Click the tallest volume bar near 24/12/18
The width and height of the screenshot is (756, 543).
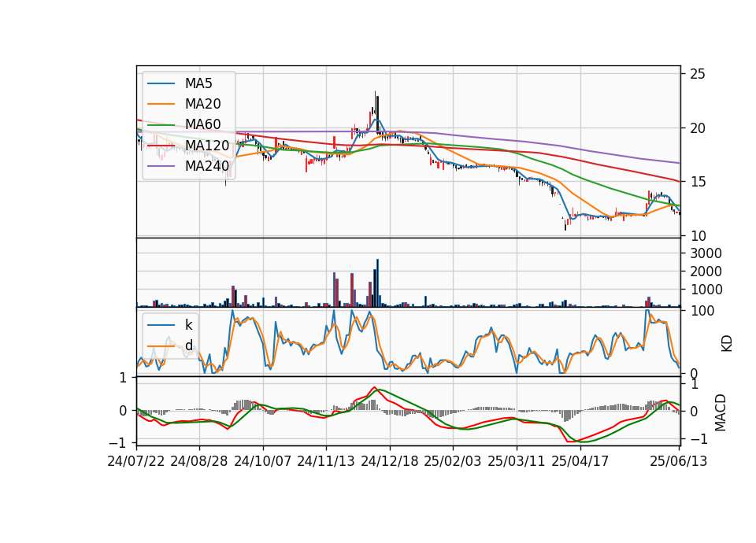click(x=377, y=283)
